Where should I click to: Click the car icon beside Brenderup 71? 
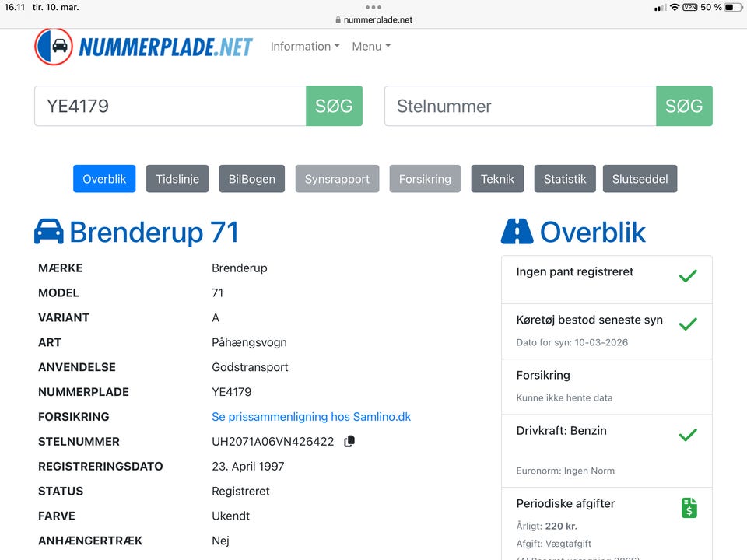[48, 232]
